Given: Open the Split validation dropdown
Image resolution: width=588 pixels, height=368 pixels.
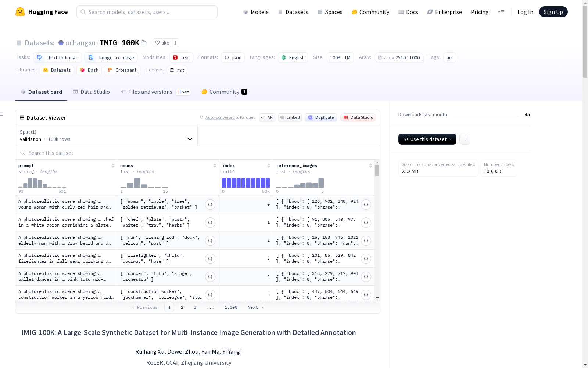Looking at the screenshot, I should pos(107,135).
